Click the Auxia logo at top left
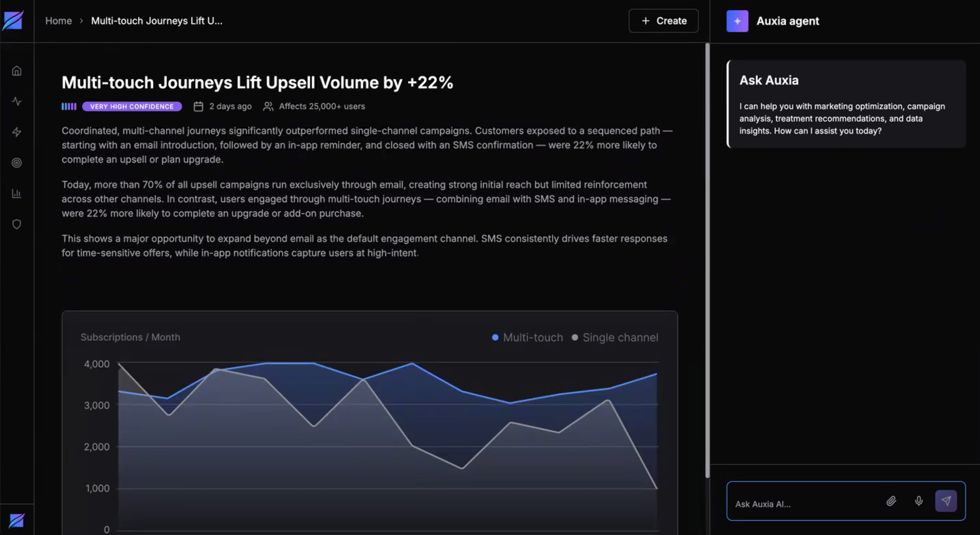Screen dimensions: 980x535 (x=13, y=20)
